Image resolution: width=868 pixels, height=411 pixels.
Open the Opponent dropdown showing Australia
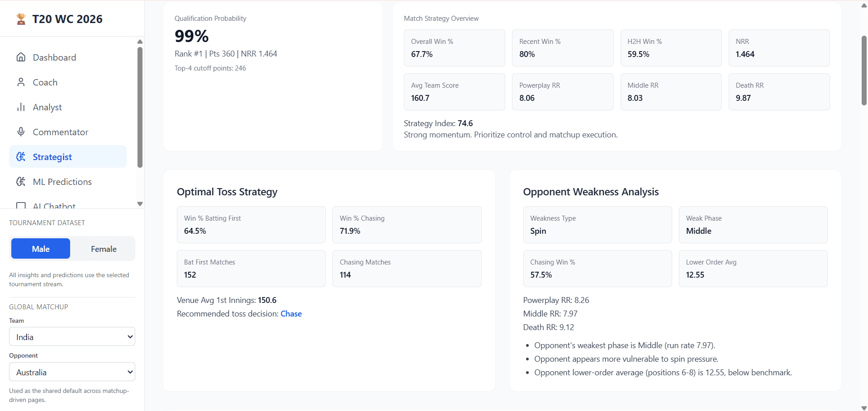click(72, 372)
